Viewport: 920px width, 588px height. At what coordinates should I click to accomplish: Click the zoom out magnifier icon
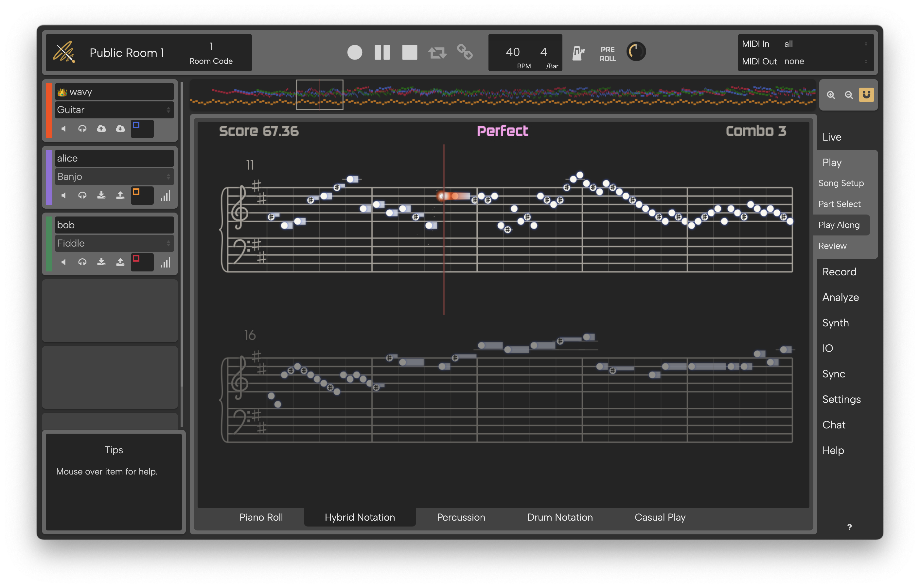coord(849,95)
